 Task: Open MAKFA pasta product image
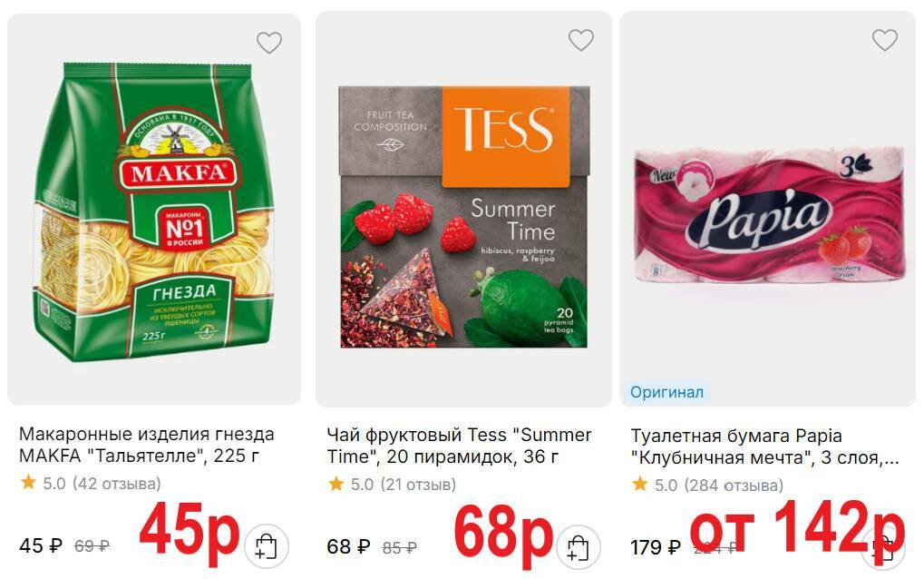[154, 210]
